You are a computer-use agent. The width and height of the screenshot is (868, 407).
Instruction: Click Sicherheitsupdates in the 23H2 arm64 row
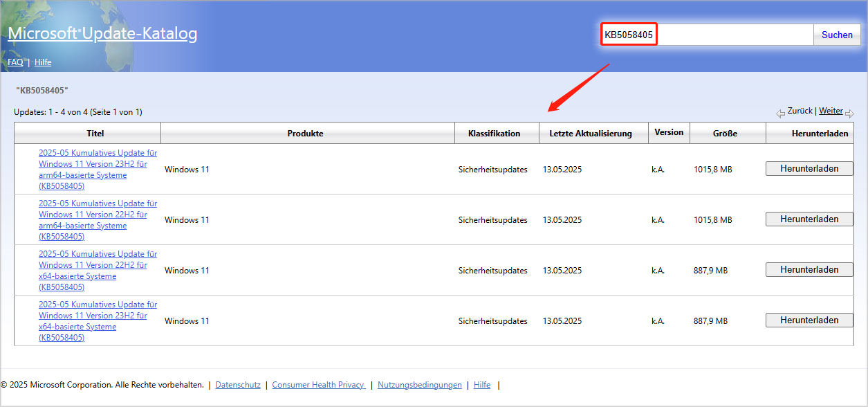tap(492, 170)
